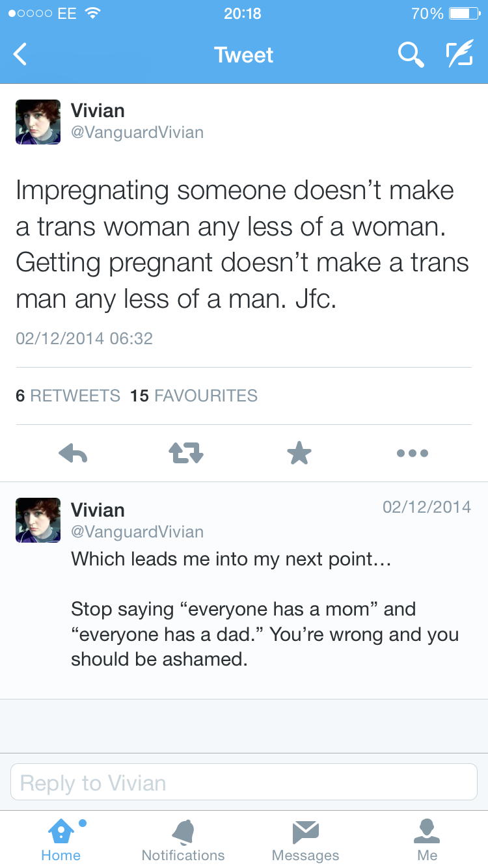Open Vivian's avatar on main tweet
This screenshot has height=868, width=488.
point(38,122)
